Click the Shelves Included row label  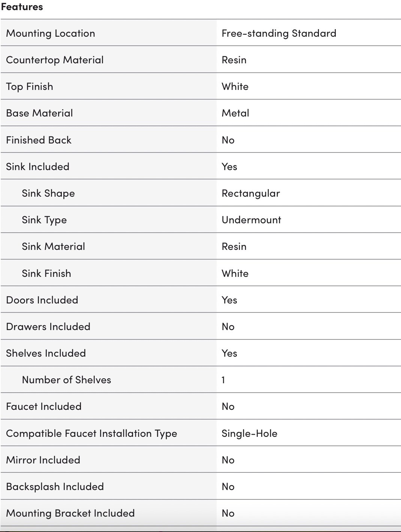pos(46,353)
